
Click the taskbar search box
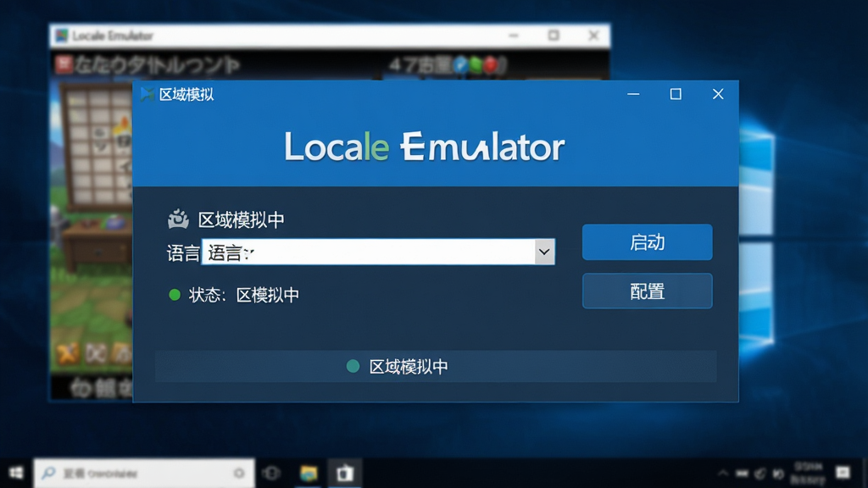pyautogui.click(x=144, y=473)
